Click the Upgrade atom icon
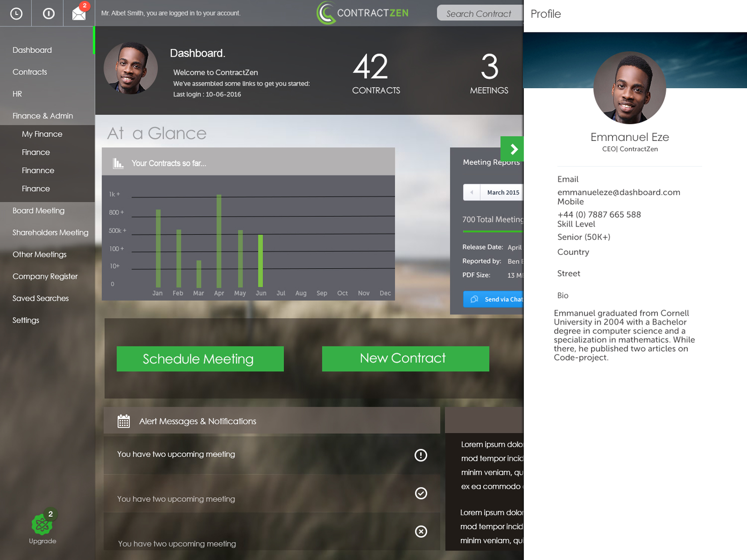 coord(42,524)
